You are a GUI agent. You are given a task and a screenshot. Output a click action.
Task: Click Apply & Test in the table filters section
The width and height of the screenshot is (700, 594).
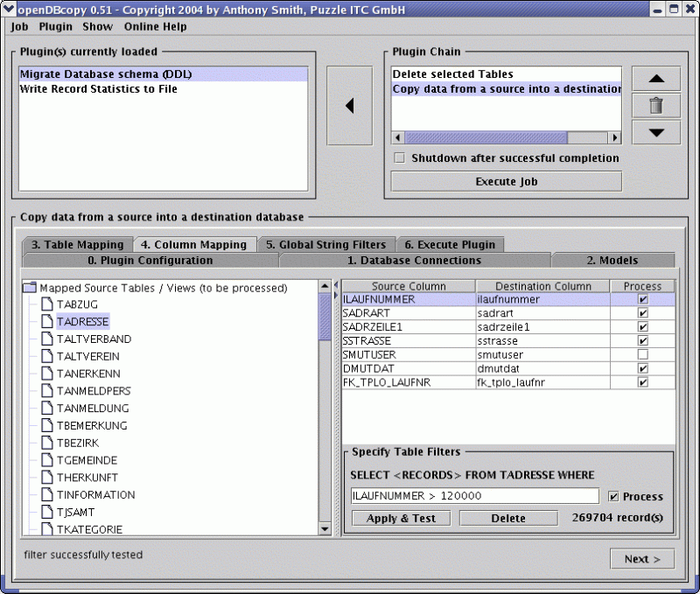400,517
